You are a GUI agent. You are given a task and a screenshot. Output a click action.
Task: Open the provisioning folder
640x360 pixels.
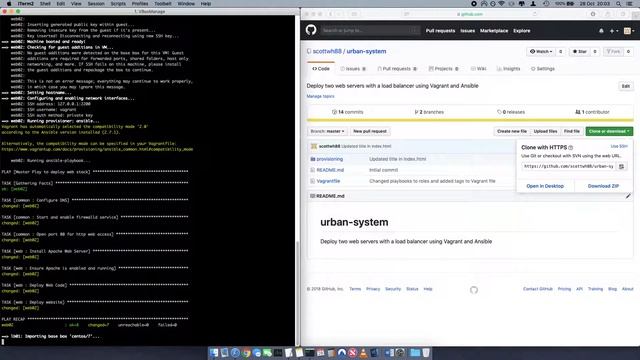tap(329, 159)
